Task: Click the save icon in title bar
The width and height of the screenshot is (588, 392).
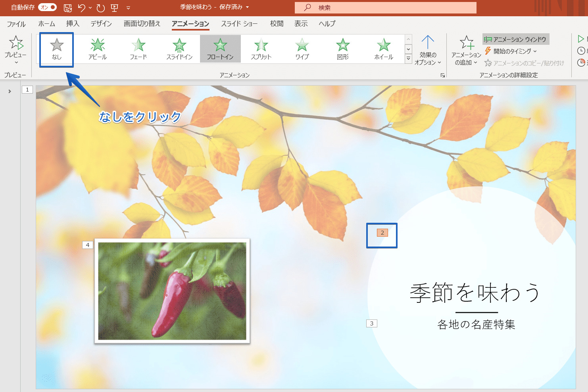Action: (x=68, y=8)
